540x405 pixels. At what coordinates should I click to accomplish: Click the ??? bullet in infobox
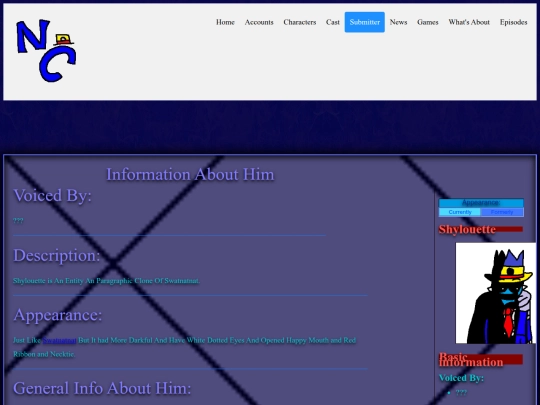pyautogui.click(x=461, y=393)
